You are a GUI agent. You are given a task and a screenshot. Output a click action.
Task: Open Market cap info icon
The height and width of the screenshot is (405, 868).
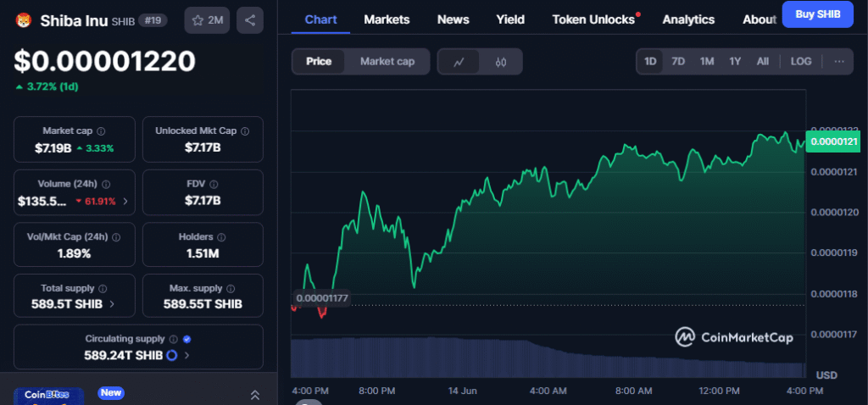(102, 131)
